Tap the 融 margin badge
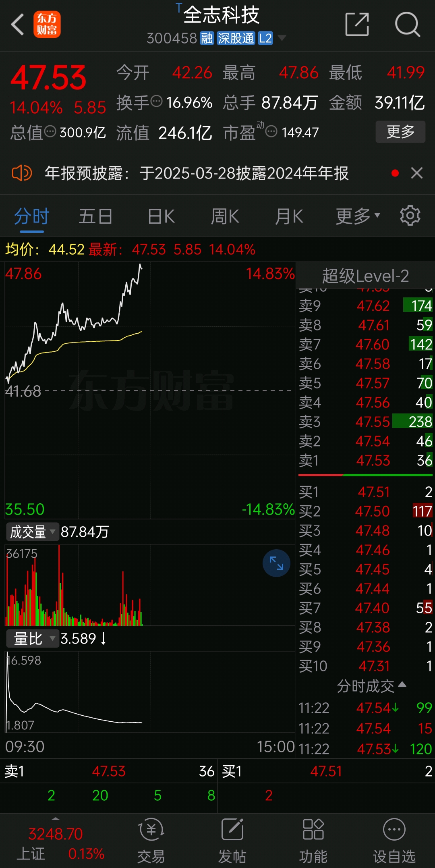The height and width of the screenshot is (868, 435). point(207,38)
